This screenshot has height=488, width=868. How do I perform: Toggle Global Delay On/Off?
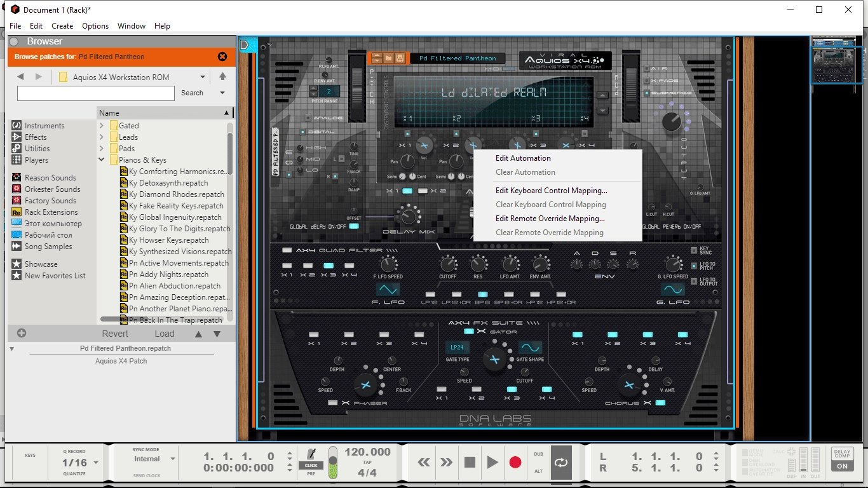(x=354, y=226)
